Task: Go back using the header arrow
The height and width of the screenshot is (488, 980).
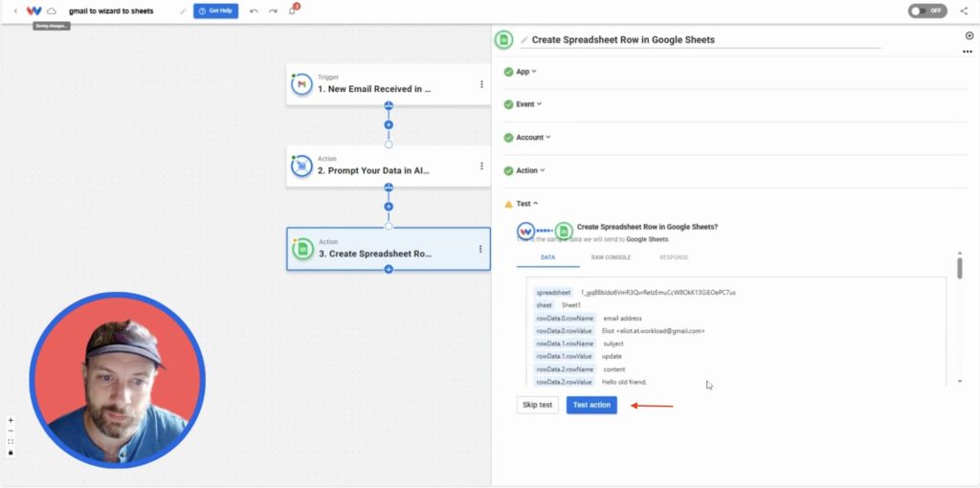Action: coord(15,11)
